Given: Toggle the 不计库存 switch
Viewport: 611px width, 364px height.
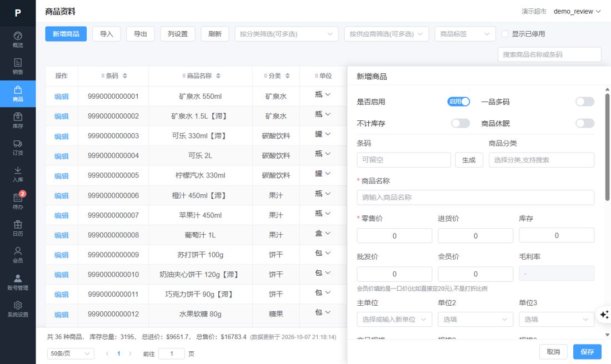Looking at the screenshot, I should pos(460,123).
